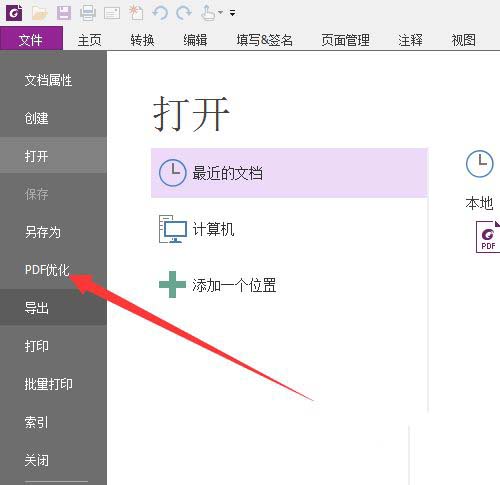Click the Foxit logo icon at top-left
The width and height of the screenshot is (500, 485).
pos(14,13)
